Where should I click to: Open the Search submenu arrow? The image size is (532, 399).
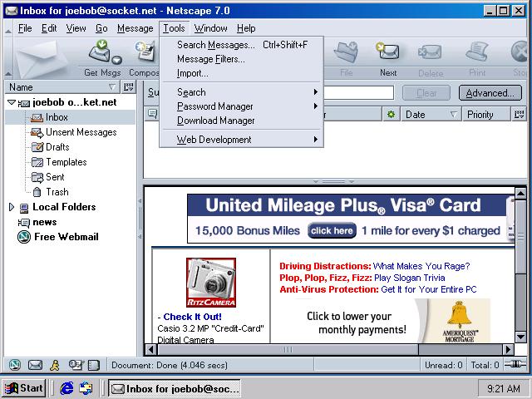tap(316, 92)
